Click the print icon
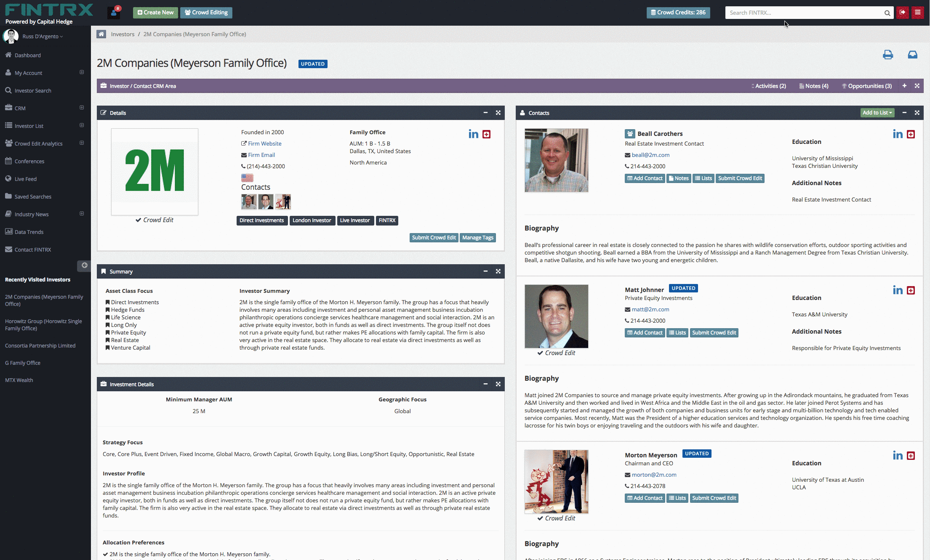This screenshot has width=930, height=560. [888, 55]
